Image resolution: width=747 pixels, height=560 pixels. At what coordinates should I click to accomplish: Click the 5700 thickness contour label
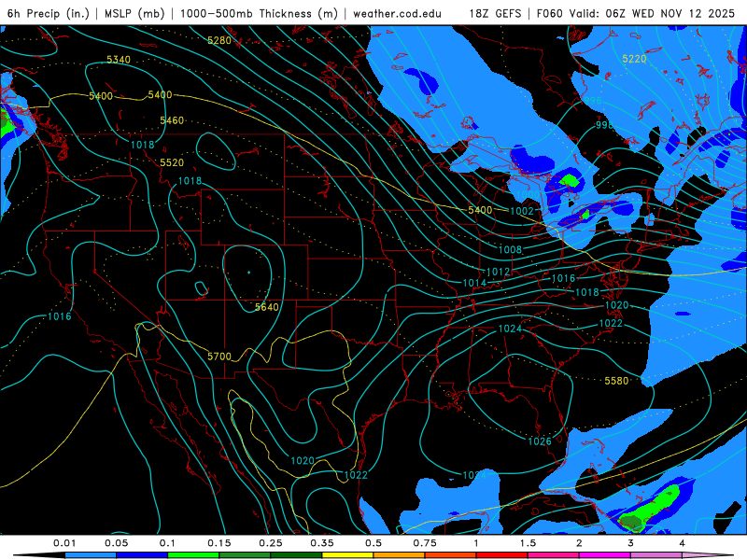point(219,357)
